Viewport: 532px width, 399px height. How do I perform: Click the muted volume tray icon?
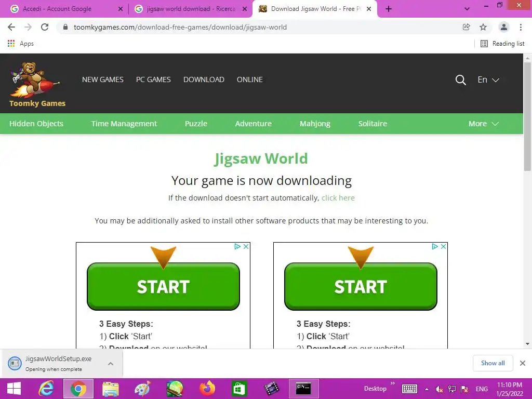pyautogui.click(x=440, y=389)
